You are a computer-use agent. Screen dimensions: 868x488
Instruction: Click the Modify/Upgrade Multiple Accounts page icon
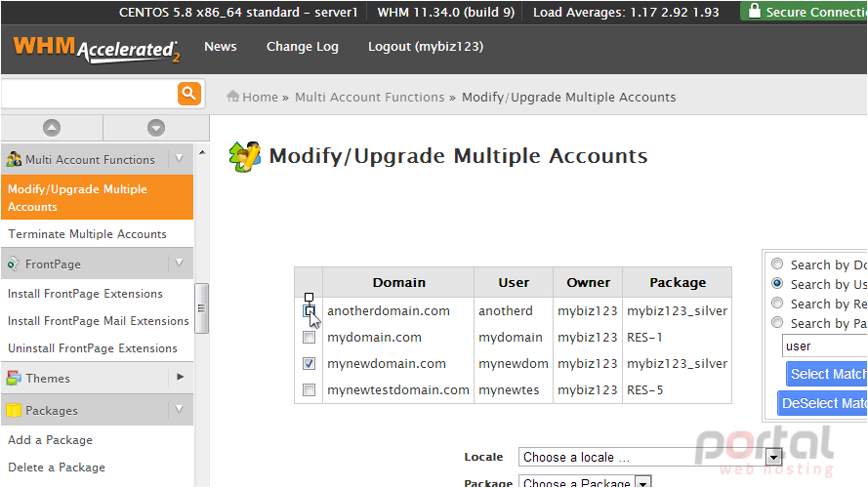[x=245, y=156]
